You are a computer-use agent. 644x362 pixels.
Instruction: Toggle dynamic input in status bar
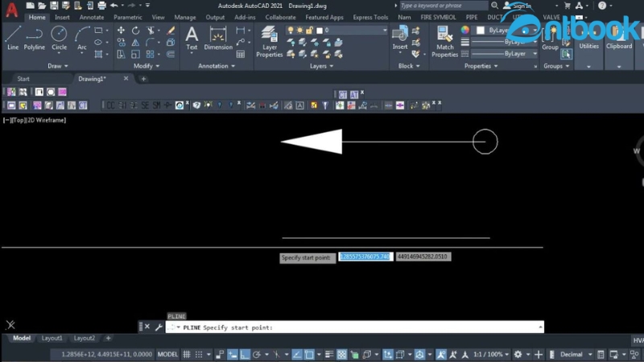pyautogui.click(x=233, y=354)
